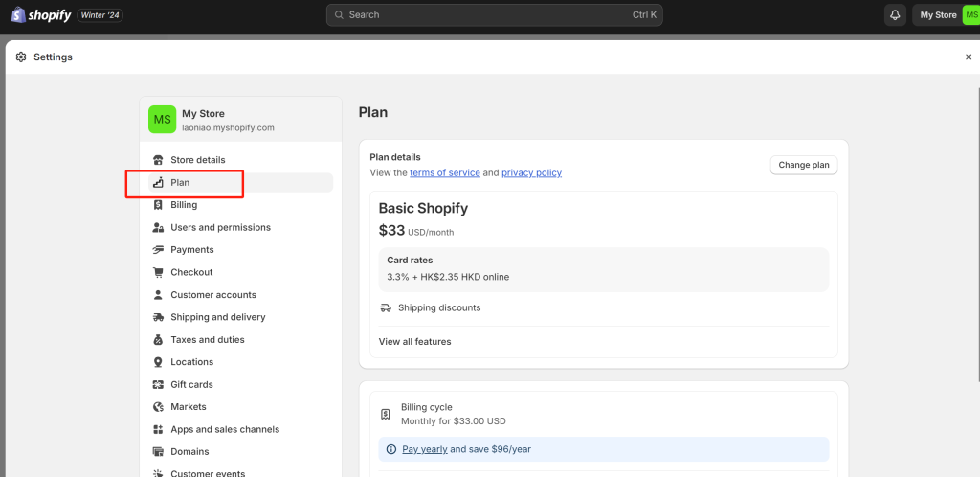Open Customer accounts settings
Screen dimensions: 980x477
click(240, 295)
